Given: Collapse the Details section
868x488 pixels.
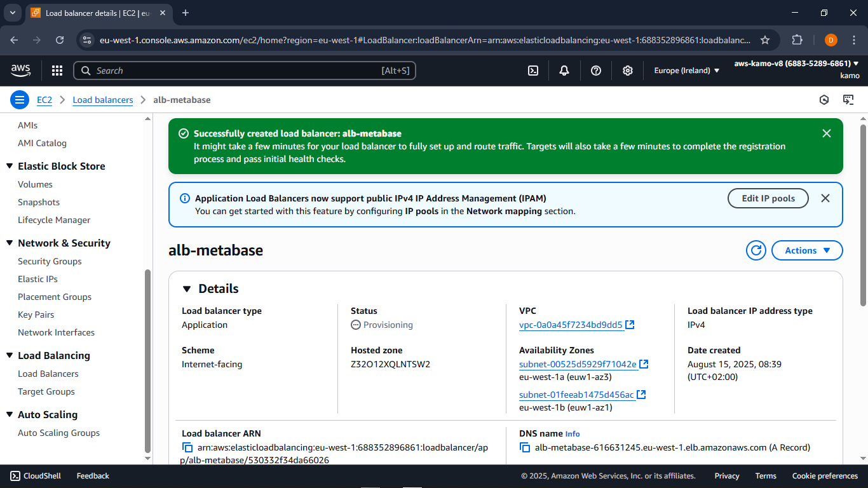Looking at the screenshot, I should click(x=187, y=289).
